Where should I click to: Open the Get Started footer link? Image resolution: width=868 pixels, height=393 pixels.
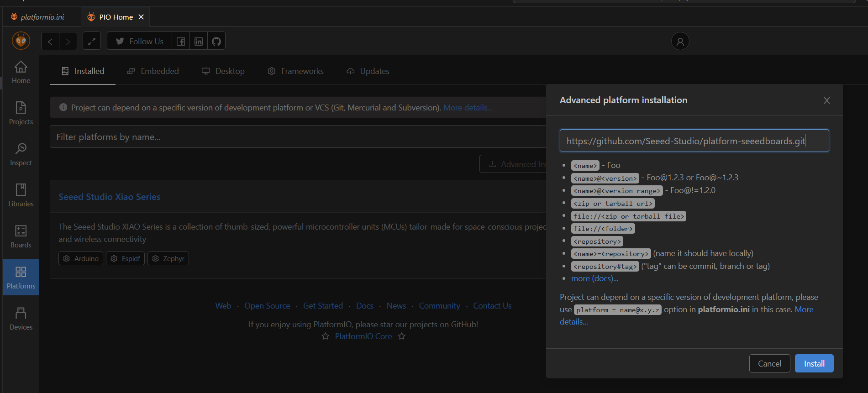click(x=323, y=306)
